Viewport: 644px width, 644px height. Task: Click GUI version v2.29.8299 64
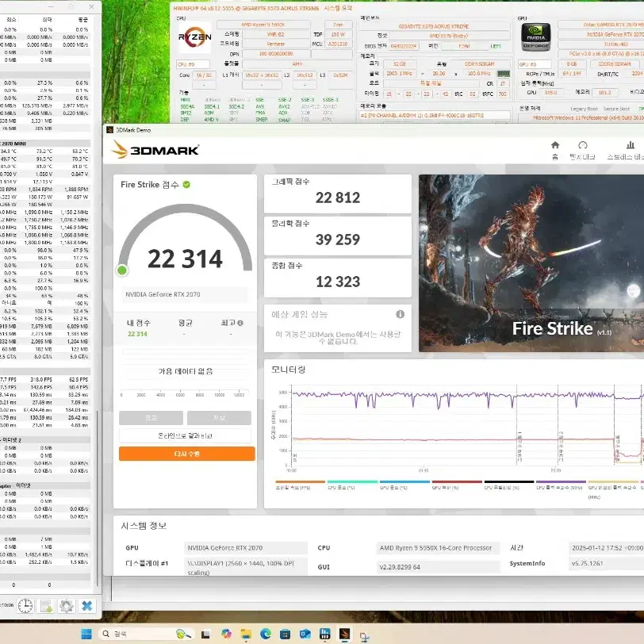438,567
